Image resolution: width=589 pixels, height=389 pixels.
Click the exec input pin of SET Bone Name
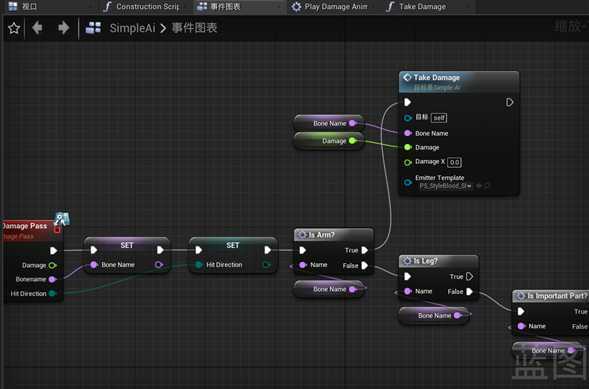(94, 250)
